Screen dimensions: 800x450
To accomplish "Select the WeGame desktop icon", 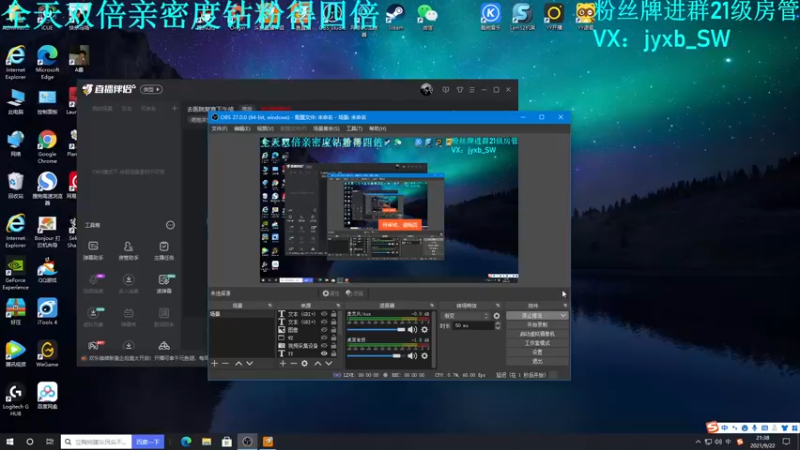I will coord(47,354).
